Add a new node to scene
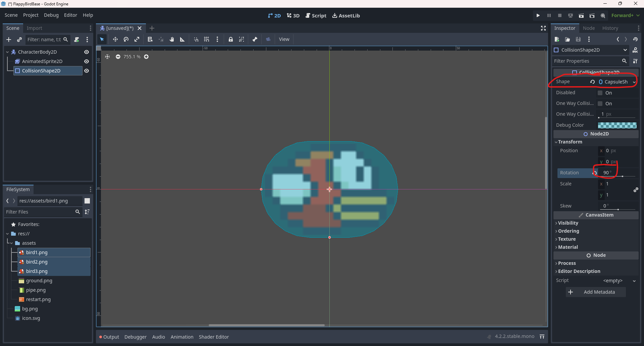Screen dimensions: 644x346 9,40
